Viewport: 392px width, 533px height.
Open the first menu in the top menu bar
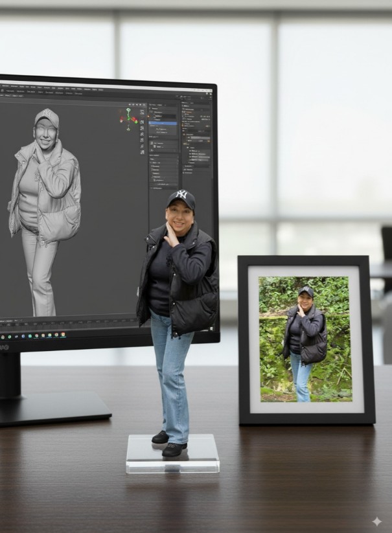point(3,86)
